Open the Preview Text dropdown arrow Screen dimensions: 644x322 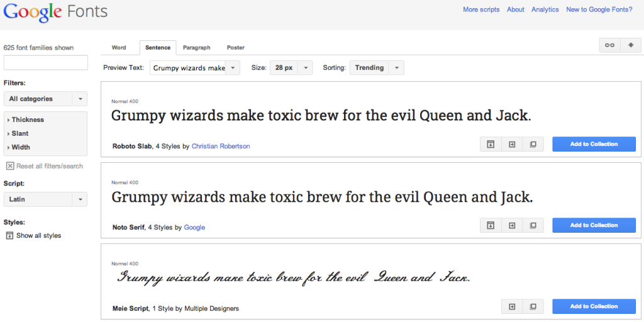pyautogui.click(x=233, y=68)
